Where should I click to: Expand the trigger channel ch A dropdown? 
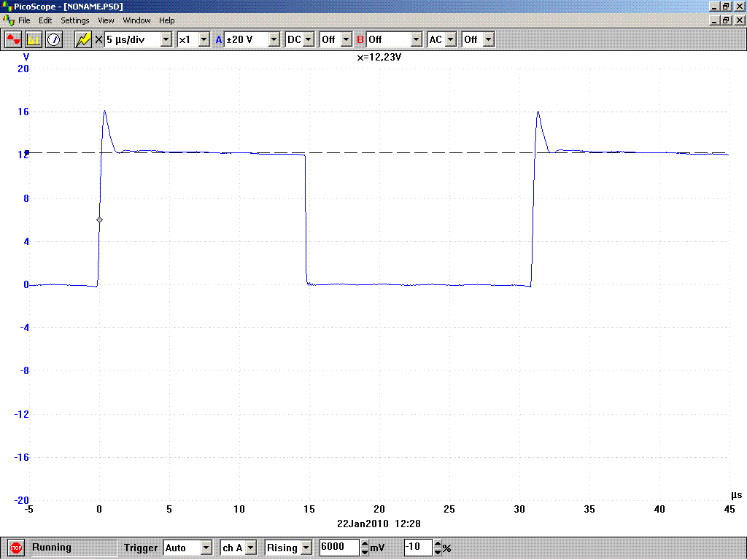(251, 548)
